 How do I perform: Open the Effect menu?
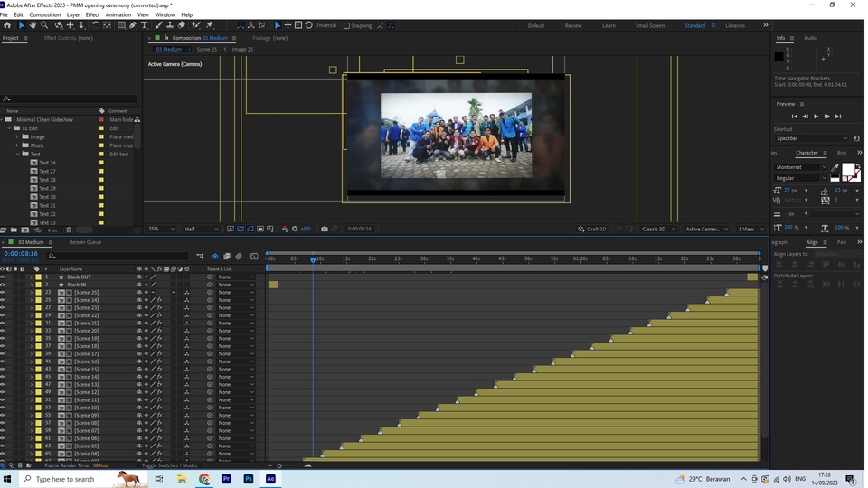coord(92,15)
